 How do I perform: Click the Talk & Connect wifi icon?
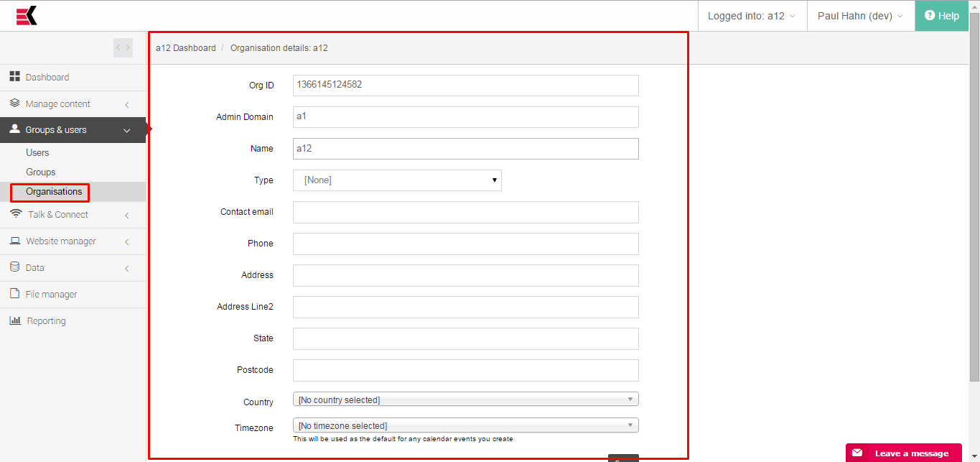point(16,213)
